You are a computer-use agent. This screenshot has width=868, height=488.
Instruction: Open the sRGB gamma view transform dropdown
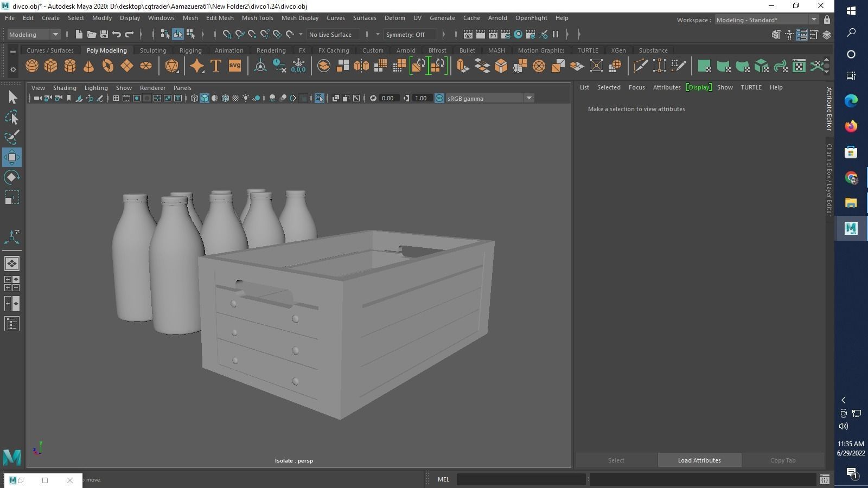click(489, 98)
